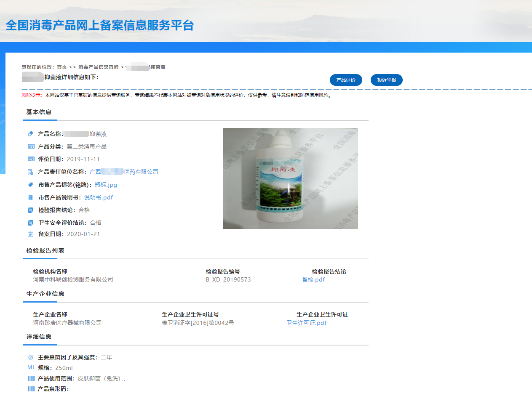Click the book icon beside 市售产品说明书
The width and height of the screenshot is (532, 396).
coord(30,197)
